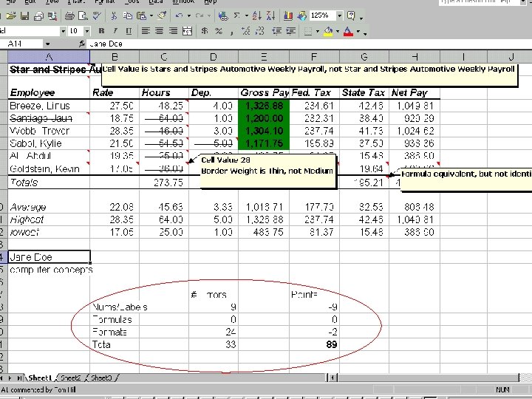
Task: Click the AutoSum sigma icon
Action: click(x=236, y=16)
